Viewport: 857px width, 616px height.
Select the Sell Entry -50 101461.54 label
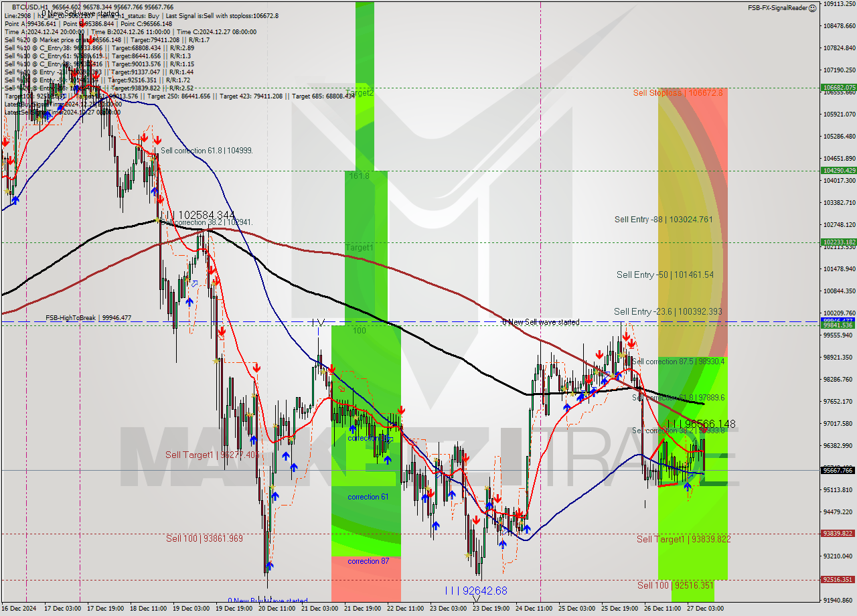tap(665, 275)
